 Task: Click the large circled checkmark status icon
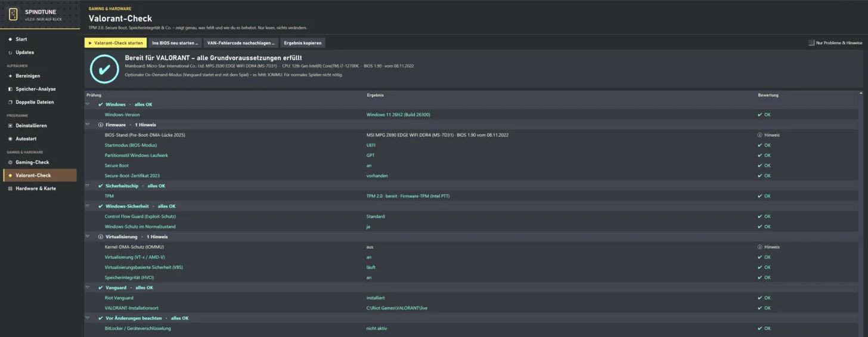pyautogui.click(x=104, y=68)
